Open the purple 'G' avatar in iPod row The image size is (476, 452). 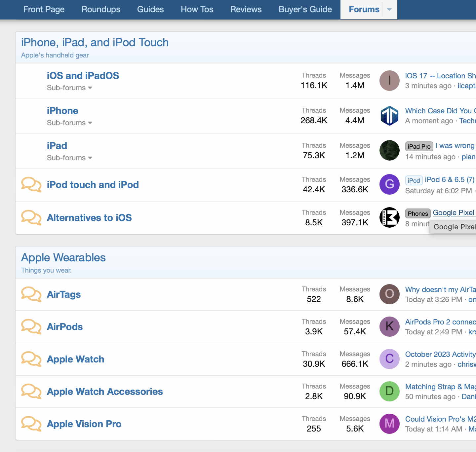pyautogui.click(x=389, y=184)
